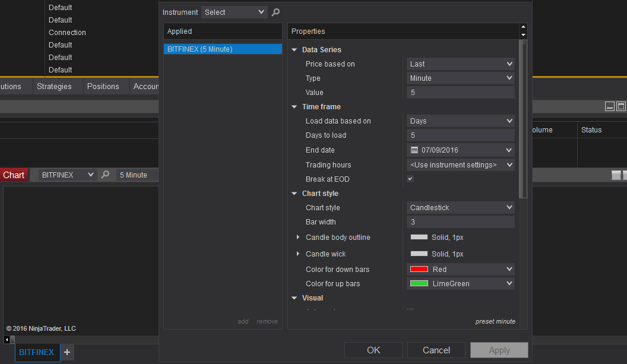Switch to the Strategies tab
Viewport: 627px width, 364px height.
coord(54,87)
